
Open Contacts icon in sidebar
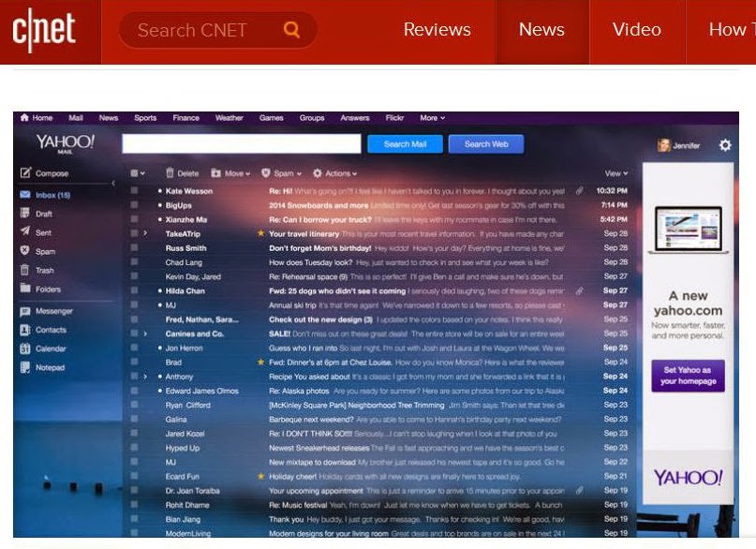(x=25, y=330)
